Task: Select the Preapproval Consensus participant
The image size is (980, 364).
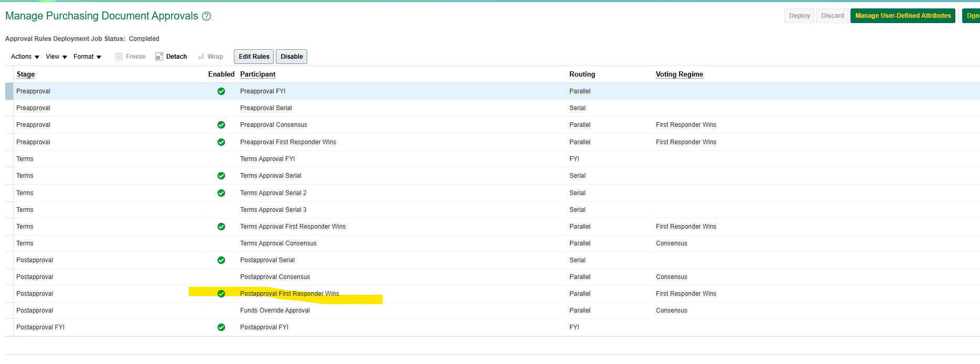Action: click(x=273, y=125)
